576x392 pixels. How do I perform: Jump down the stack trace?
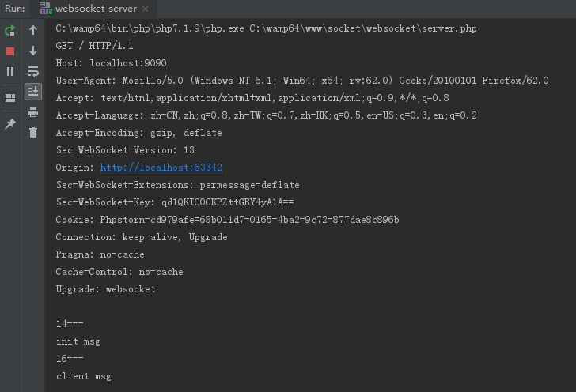coord(33,51)
